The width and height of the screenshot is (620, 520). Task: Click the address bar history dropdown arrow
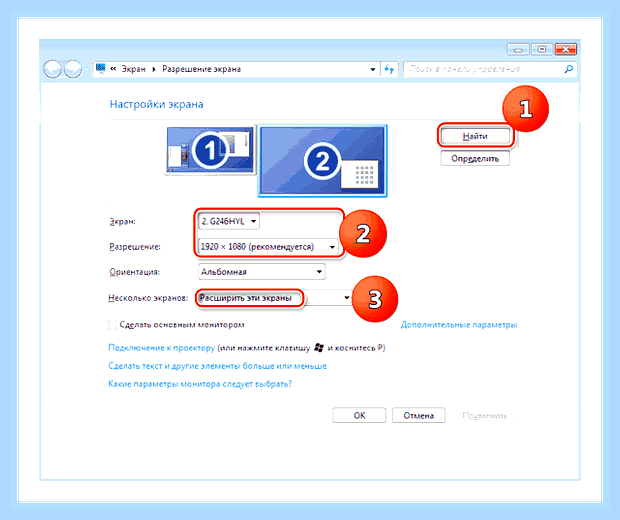372,69
